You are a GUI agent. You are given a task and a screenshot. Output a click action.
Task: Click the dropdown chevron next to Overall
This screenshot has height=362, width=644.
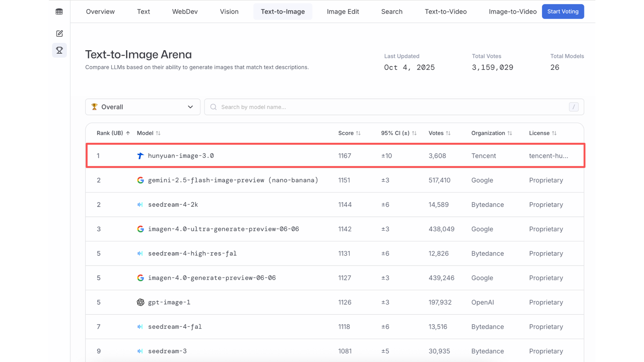click(x=190, y=107)
